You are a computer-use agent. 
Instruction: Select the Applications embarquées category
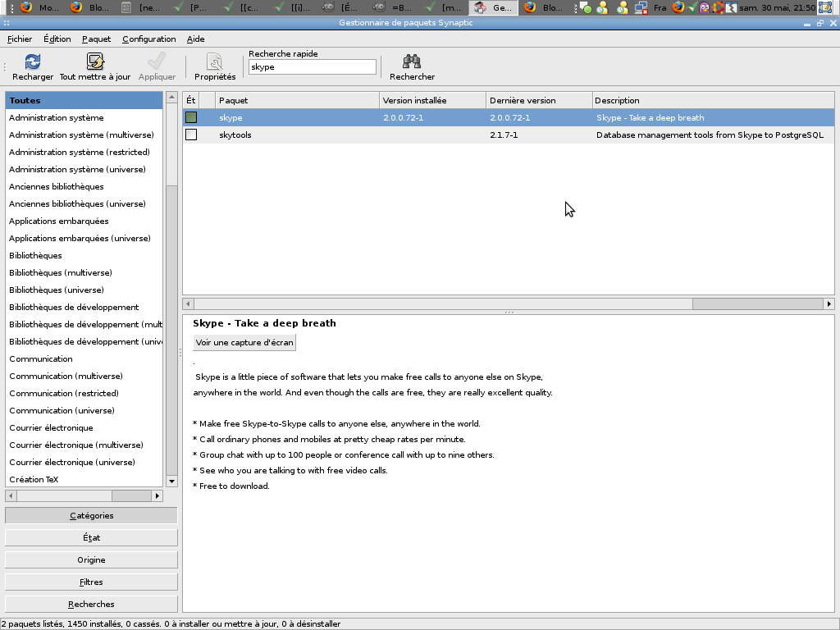pos(84,221)
